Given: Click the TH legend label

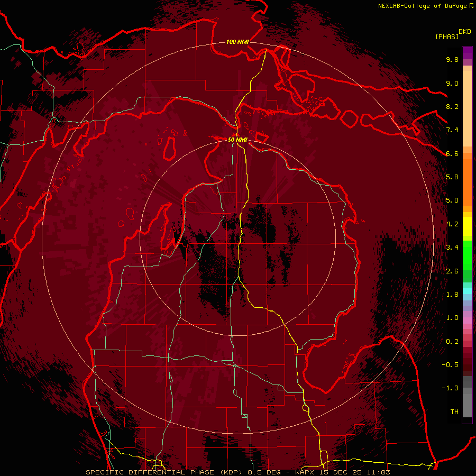Looking at the screenshot, I should pyautogui.click(x=454, y=412).
